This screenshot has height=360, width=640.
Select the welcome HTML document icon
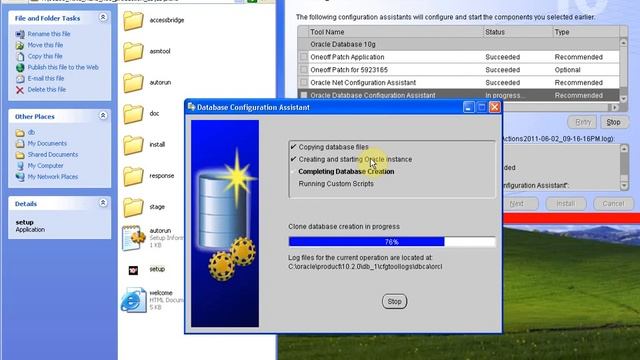click(133, 300)
